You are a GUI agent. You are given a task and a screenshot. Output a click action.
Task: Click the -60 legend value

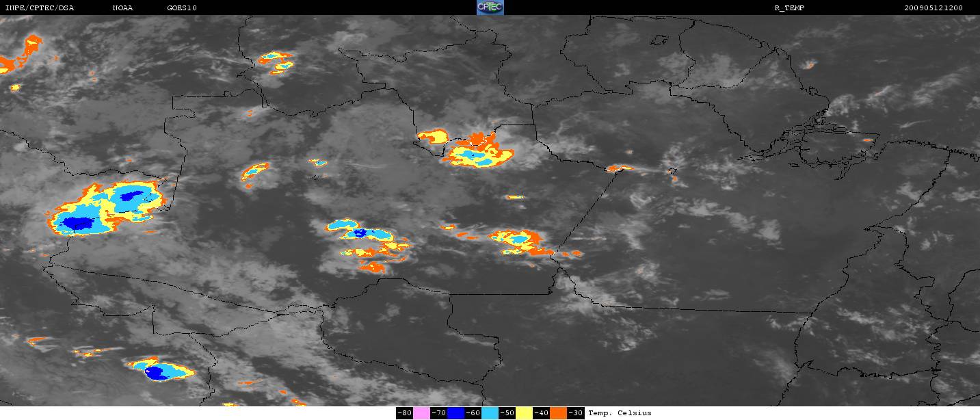tap(473, 413)
